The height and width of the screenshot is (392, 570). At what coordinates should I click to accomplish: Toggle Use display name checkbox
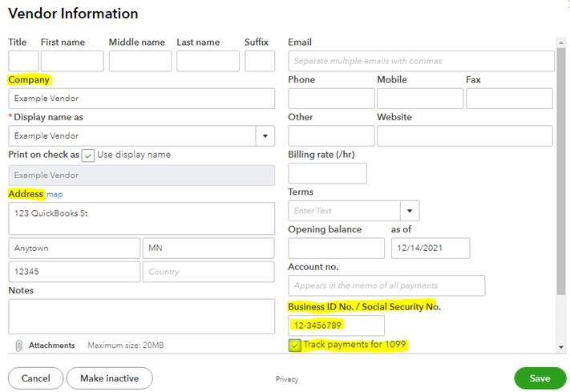tap(88, 156)
